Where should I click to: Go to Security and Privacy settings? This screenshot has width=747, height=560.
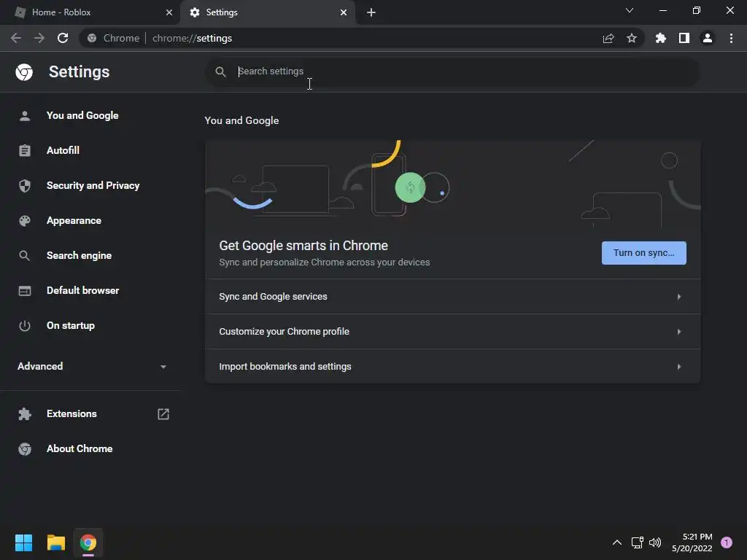[93, 186]
